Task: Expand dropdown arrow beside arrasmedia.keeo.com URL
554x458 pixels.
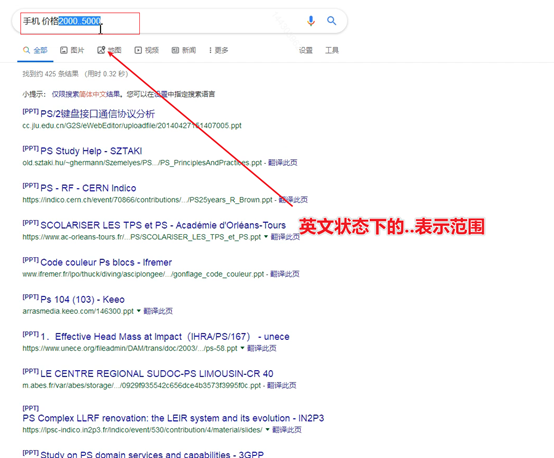Action: click(x=138, y=311)
